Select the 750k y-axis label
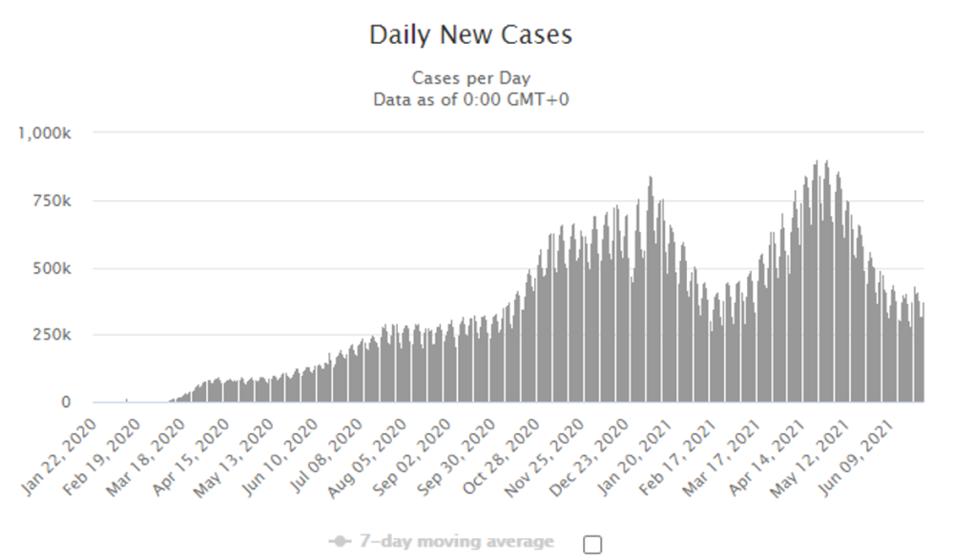This screenshot has height=560, width=954. click(x=52, y=201)
